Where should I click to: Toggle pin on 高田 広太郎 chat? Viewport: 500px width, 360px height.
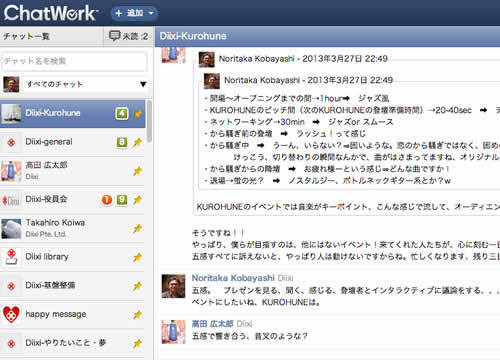(138, 171)
